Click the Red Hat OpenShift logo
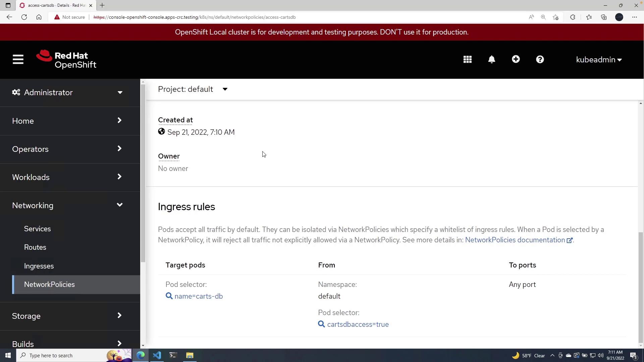The image size is (644, 362). pos(66,60)
